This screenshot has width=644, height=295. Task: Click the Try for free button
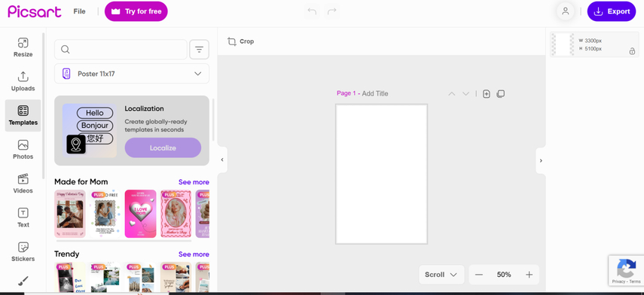[x=136, y=11]
